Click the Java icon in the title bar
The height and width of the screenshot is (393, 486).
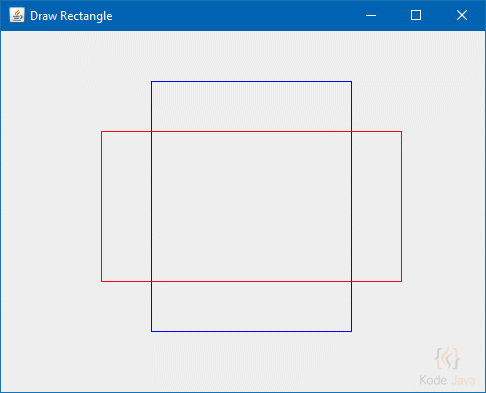(17, 15)
